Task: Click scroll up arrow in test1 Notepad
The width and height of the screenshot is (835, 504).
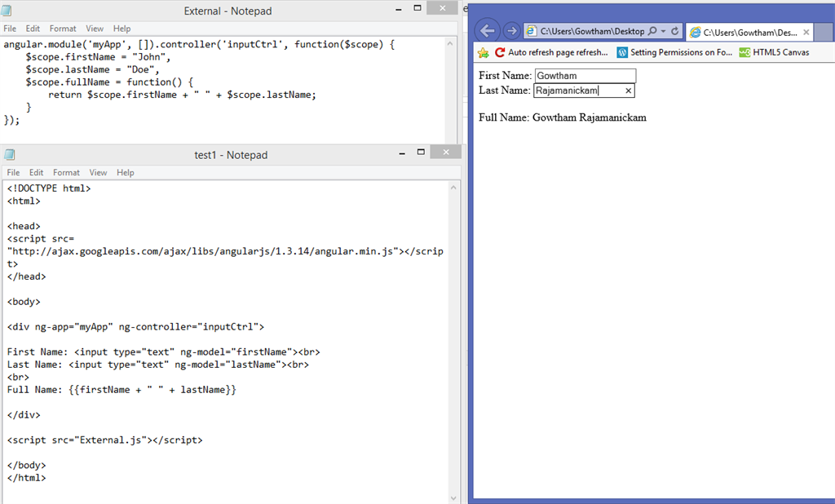Action: 453,187
